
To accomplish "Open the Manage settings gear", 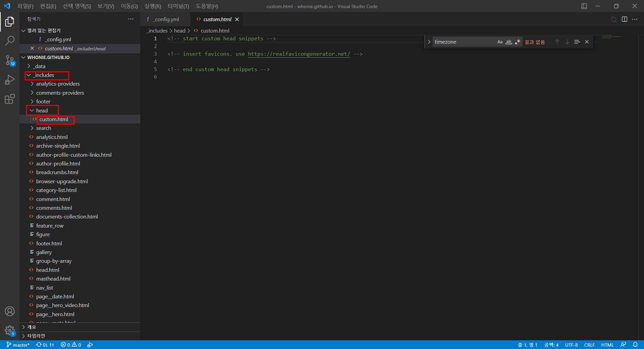I will pyautogui.click(x=10, y=331).
